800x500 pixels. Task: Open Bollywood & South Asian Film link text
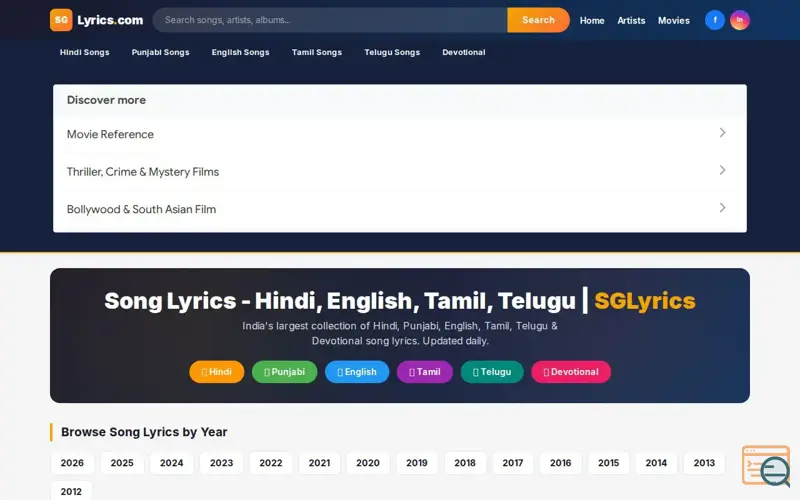click(141, 209)
